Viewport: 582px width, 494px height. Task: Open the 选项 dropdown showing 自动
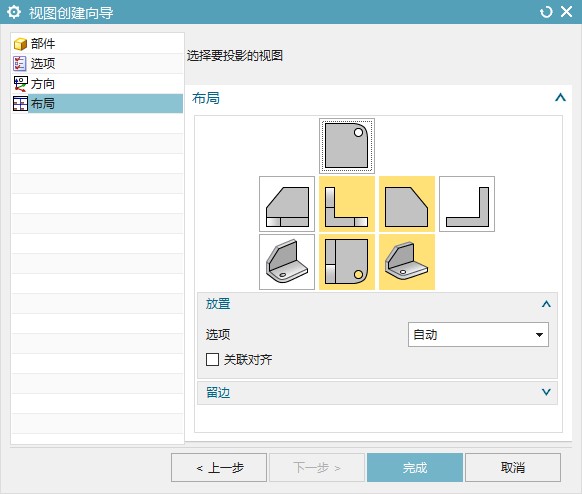478,334
